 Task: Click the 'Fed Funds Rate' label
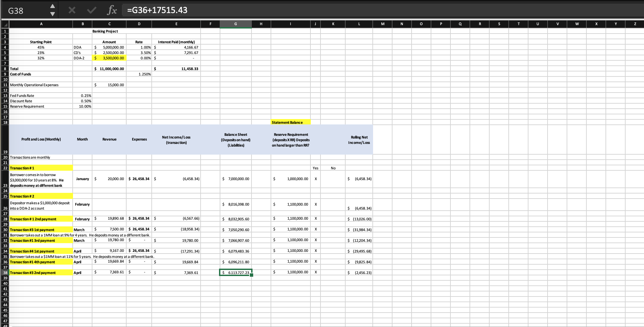[22, 96]
